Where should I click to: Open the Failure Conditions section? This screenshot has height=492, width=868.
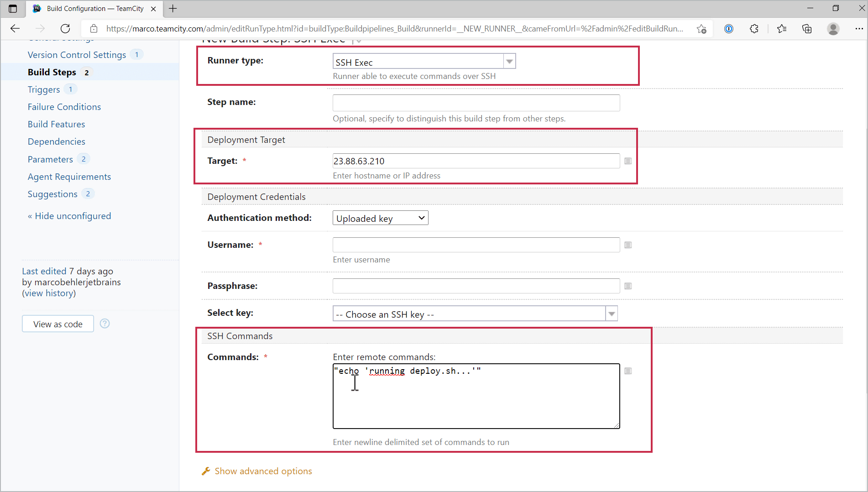pos(64,107)
